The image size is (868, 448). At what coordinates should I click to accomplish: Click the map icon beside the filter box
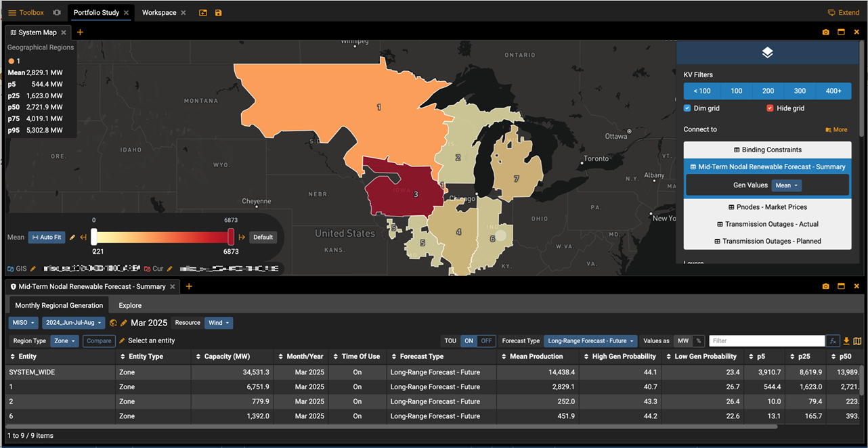click(857, 341)
